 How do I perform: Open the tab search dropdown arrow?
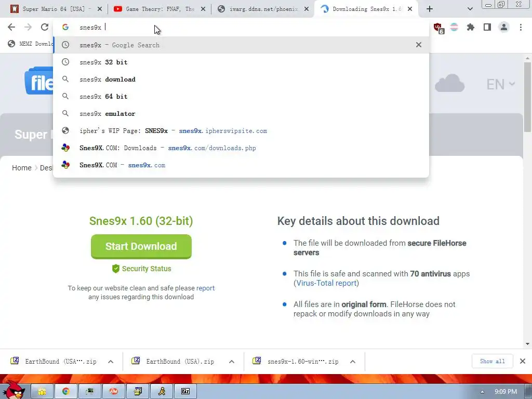pyautogui.click(x=470, y=9)
